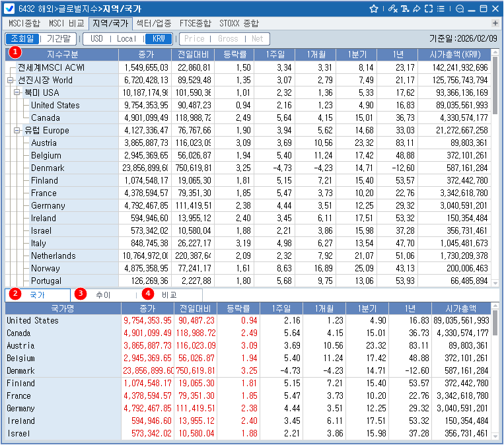Collapse the 선진시장 World tree node
Screen dimensions: 504x445
click(x=10, y=80)
